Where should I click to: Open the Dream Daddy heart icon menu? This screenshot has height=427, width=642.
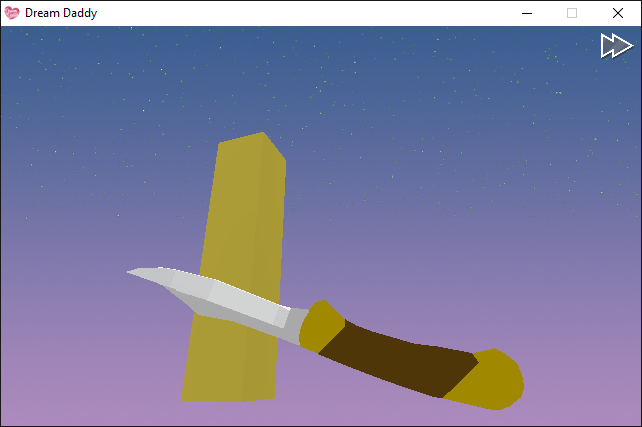point(11,13)
